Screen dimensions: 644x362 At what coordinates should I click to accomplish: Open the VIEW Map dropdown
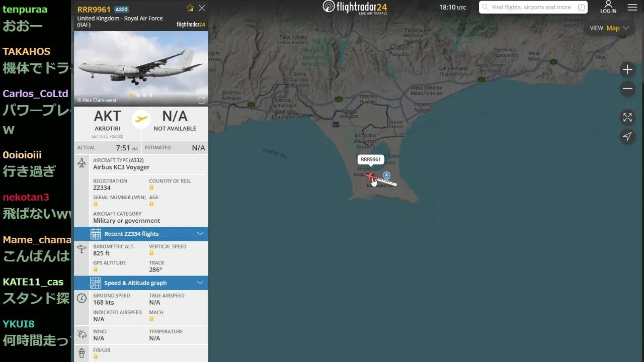610,28
